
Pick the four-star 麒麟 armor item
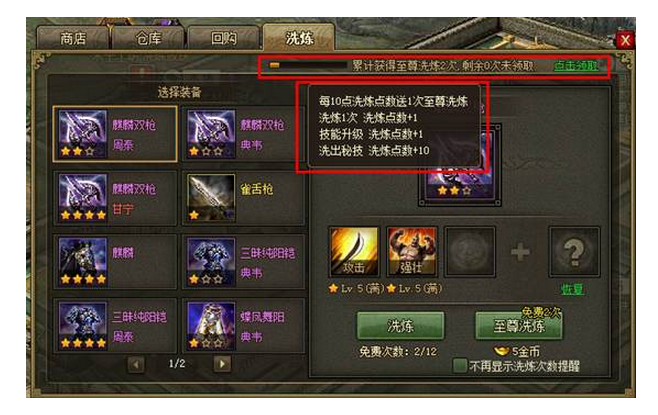pos(115,262)
